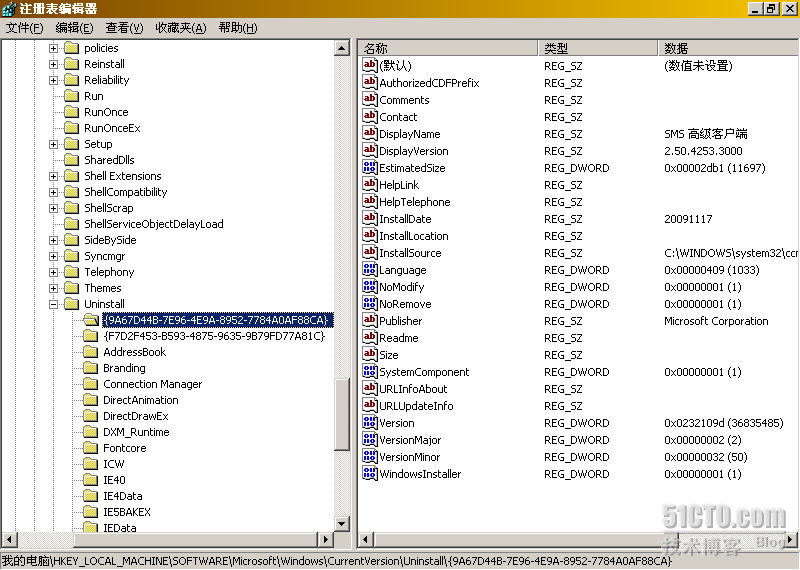Open the 帮助(H) menu
The width and height of the screenshot is (800, 570).
[238, 28]
